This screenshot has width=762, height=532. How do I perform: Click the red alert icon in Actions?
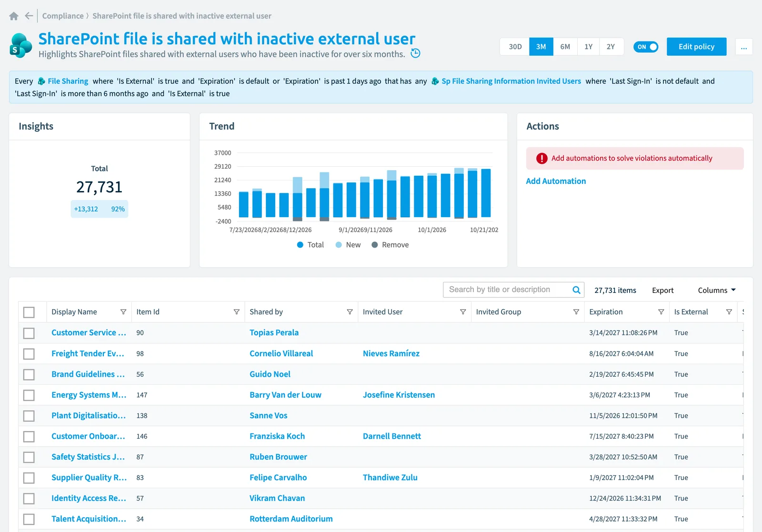tap(541, 159)
